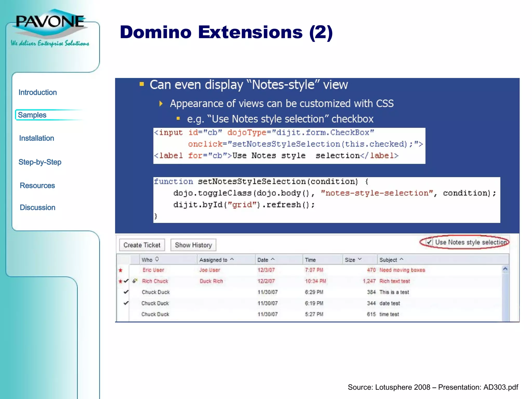Toggle the checkmark on the 6:19 PM row
The height and width of the screenshot is (399, 532).
coord(126,303)
